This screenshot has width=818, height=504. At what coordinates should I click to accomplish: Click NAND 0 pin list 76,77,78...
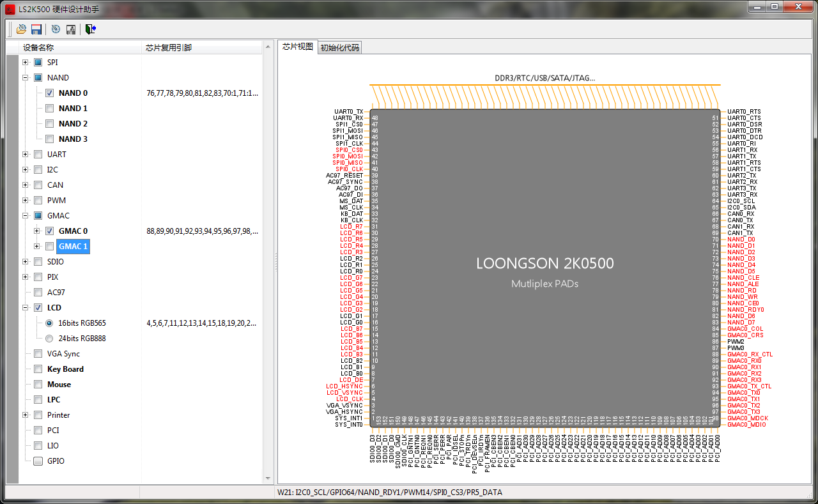(203, 93)
